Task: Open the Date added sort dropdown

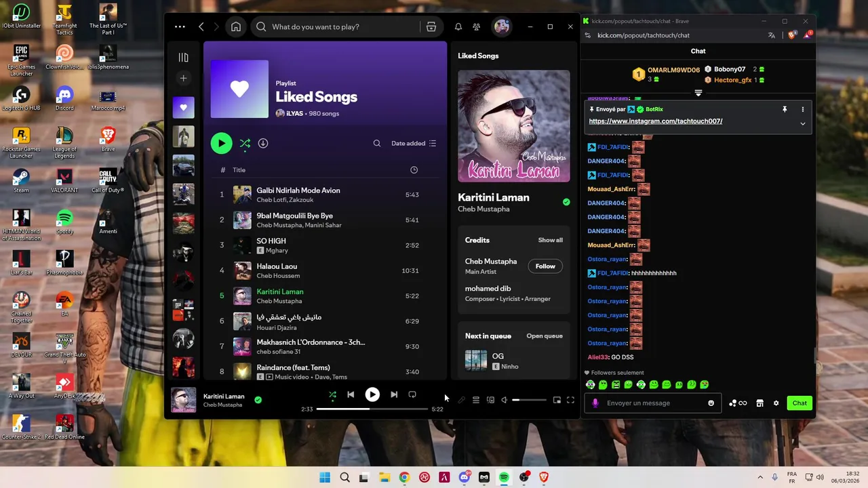Action: pyautogui.click(x=414, y=143)
